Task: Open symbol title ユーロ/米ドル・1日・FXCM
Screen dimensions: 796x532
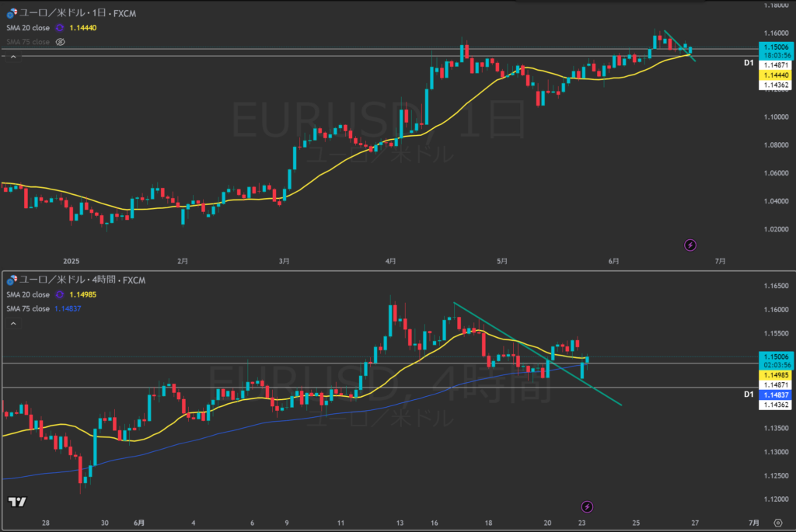Action: click(77, 13)
